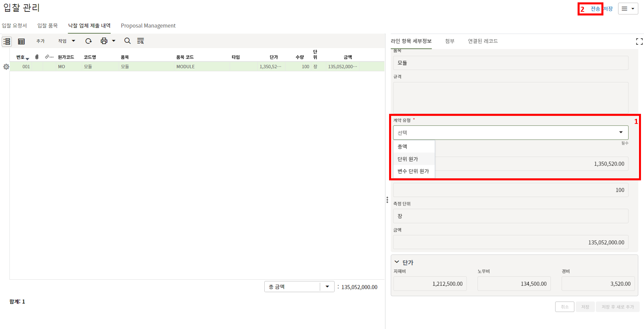Viewport: 644px width, 329px height.
Task: Click the gear icon beside row 001
Action: point(6,67)
